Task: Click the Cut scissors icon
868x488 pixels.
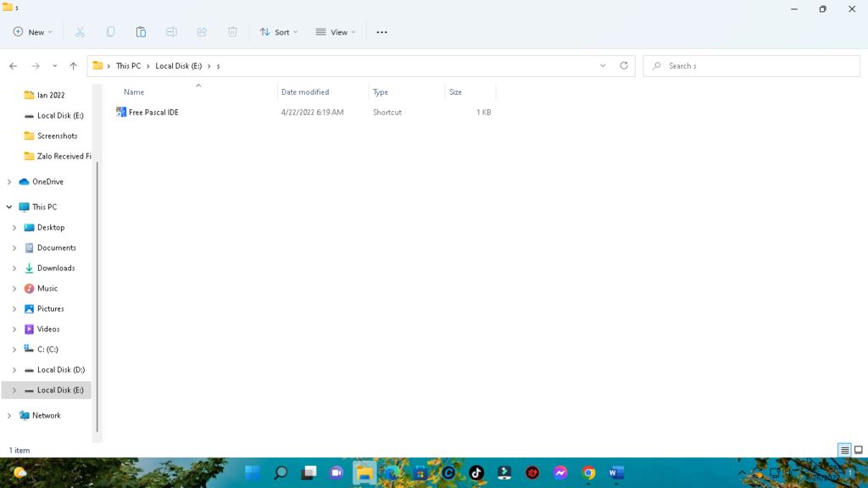Action: (x=81, y=32)
